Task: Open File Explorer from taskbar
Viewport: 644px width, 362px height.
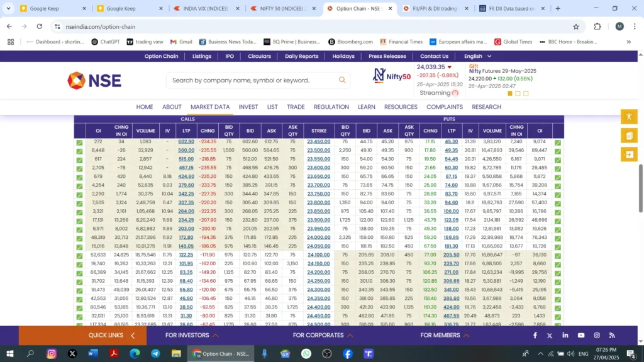Action: pos(176,353)
